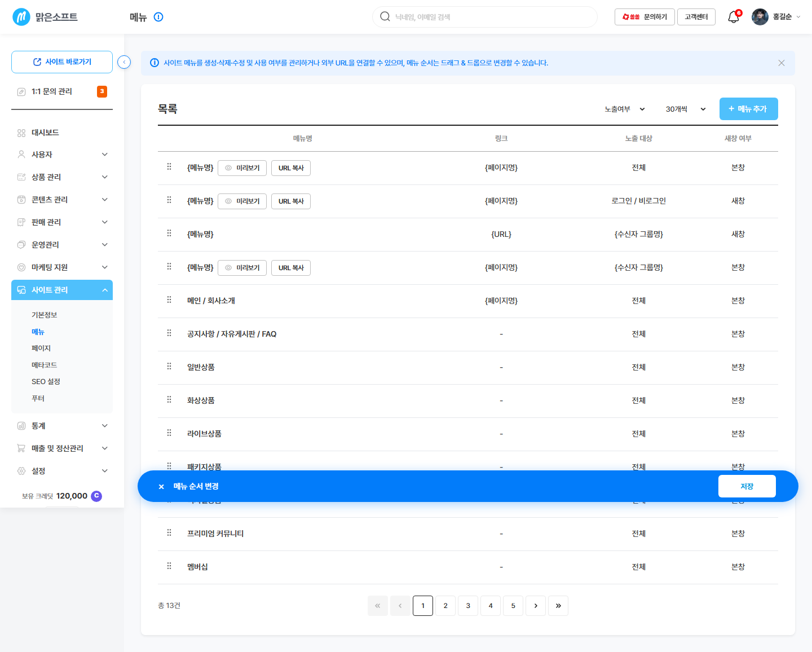Open the 푸터 submenu item
Screen dimensions: 812x652
point(38,398)
